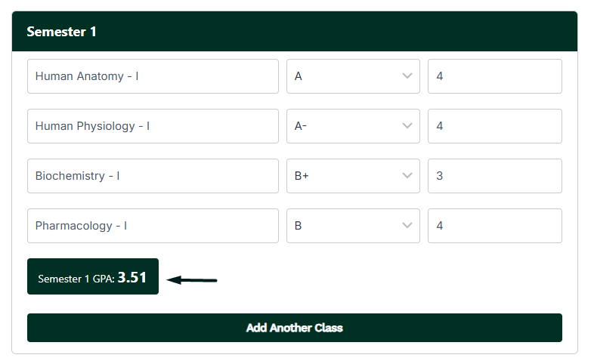Click into the Pharmacology - I name field
Screen dimensions: 591x364
coord(153,226)
